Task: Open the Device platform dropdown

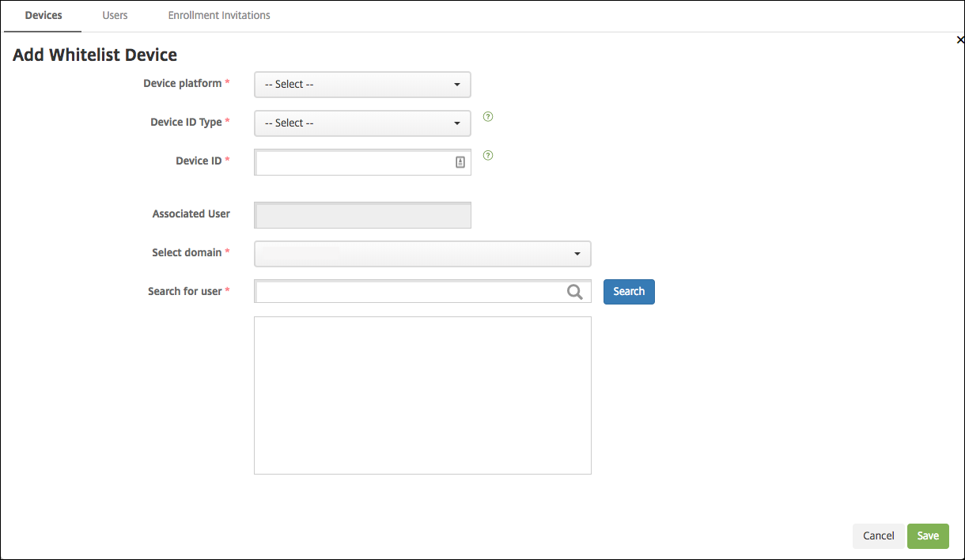Action: [x=362, y=85]
